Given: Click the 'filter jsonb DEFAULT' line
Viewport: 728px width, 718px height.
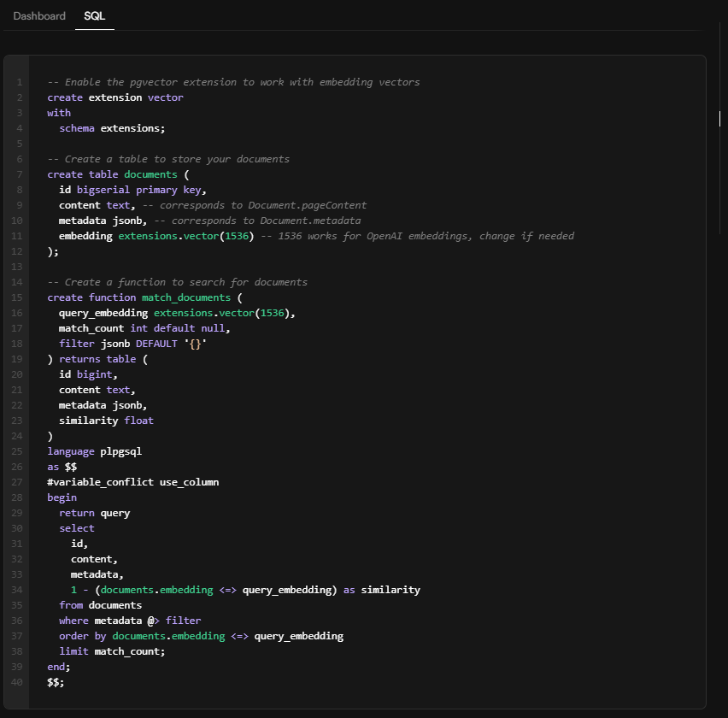Looking at the screenshot, I should 132,344.
